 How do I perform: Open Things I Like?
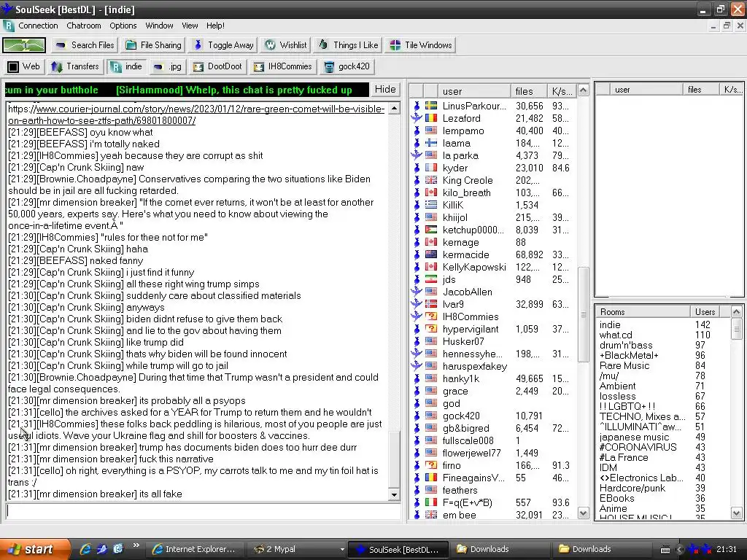[348, 45]
